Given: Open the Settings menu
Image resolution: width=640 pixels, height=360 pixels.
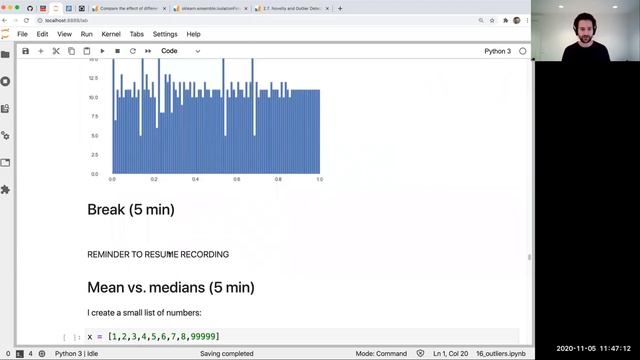Looking at the screenshot, I should point(165,34).
